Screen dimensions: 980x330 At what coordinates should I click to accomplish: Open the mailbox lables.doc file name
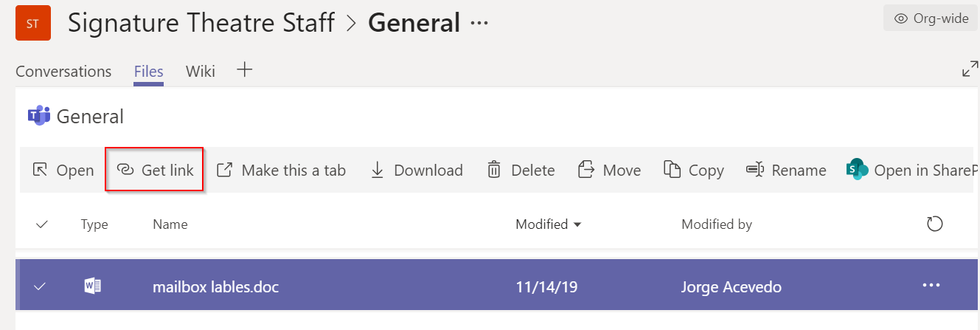coord(215,286)
